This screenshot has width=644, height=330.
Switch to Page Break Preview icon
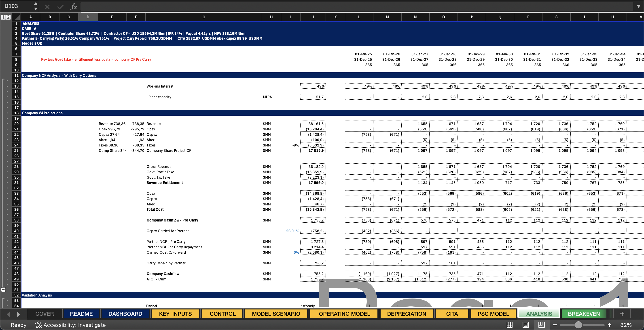point(542,325)
